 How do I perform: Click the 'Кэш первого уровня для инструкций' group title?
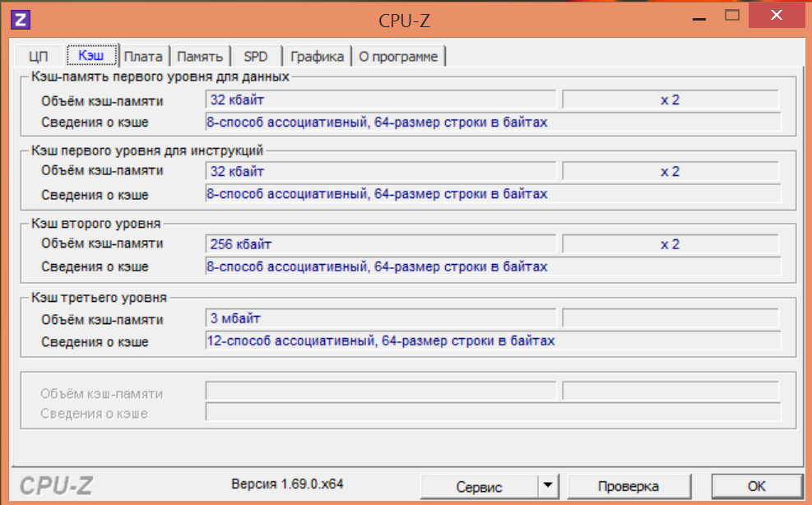coord(147,151)
